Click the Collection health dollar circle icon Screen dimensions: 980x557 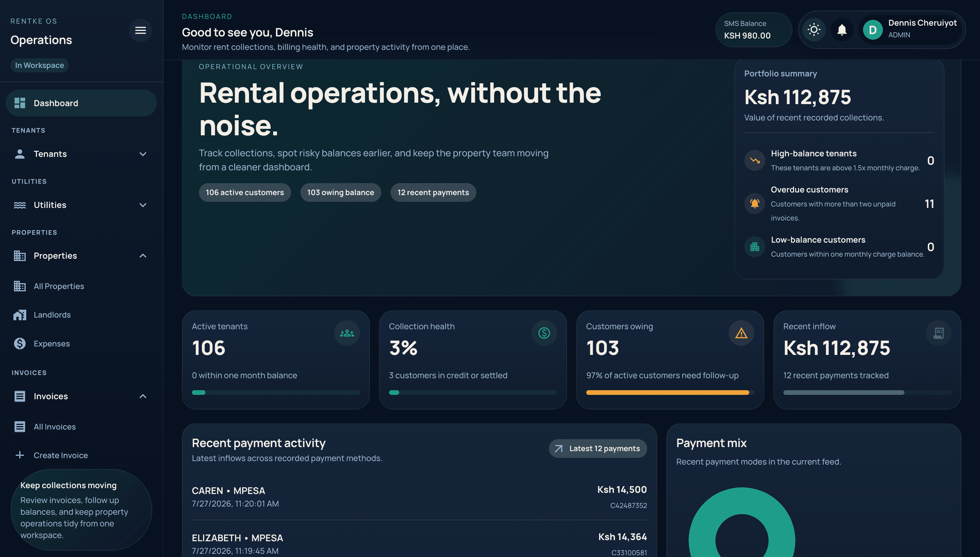point(544,333)
